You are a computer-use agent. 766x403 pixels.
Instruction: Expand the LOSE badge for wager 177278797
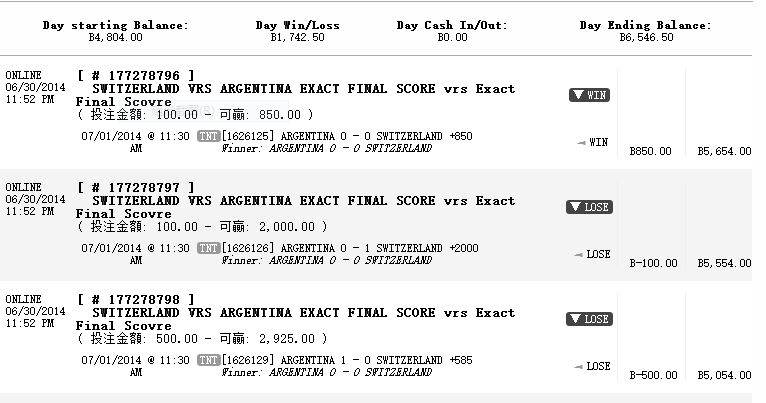click(x=589, y=207)
